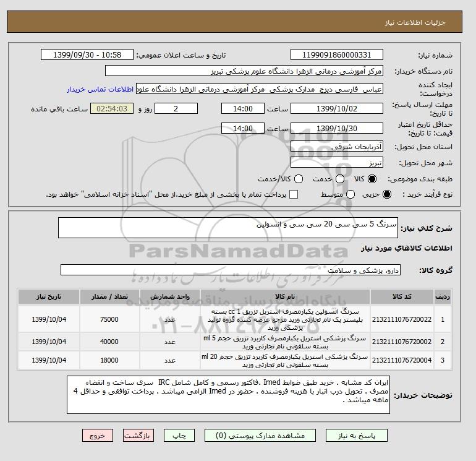Click the request creator field عباس فارسی

[260, 89]
